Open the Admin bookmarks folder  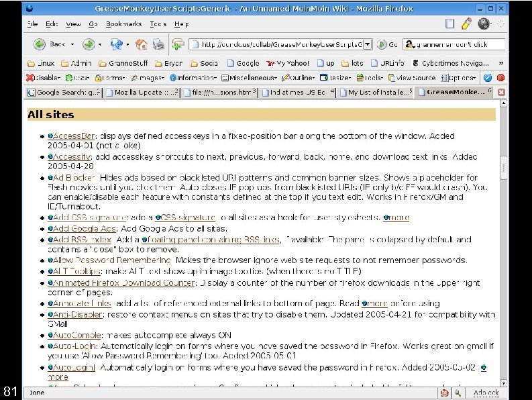tap(76, 63)
